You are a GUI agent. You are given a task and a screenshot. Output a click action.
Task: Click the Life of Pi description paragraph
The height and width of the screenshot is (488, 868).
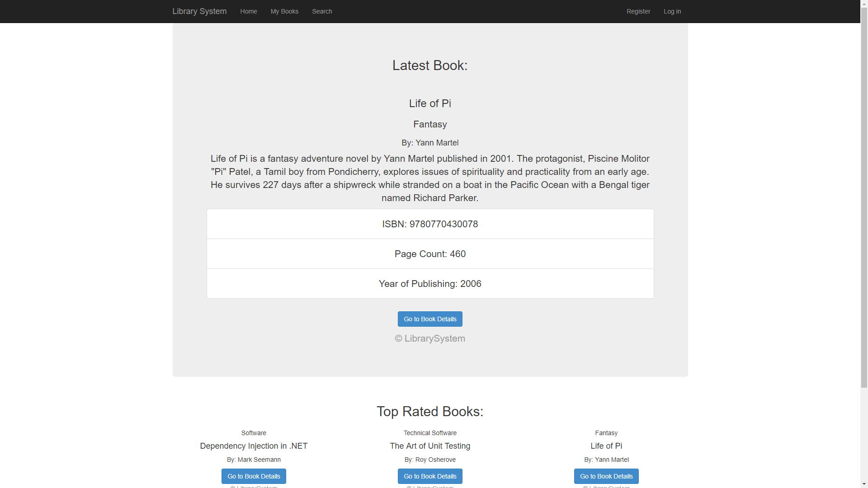pyautogui.click(x=430, y=178)
